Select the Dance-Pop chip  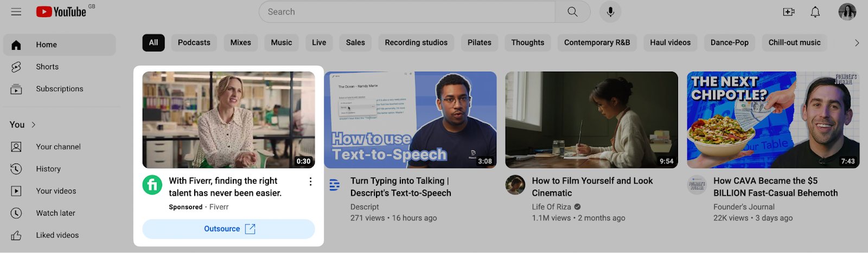(x=730, y=43)
